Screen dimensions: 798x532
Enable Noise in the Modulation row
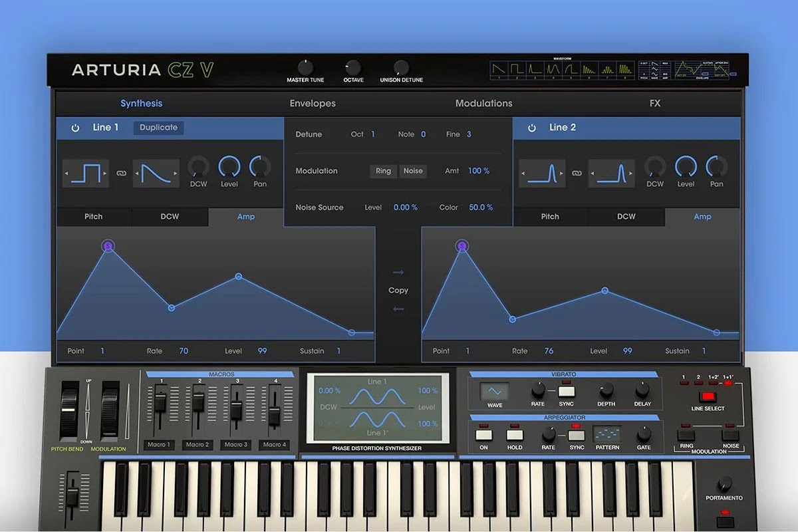pyautogui.click(x=413, y=171)
